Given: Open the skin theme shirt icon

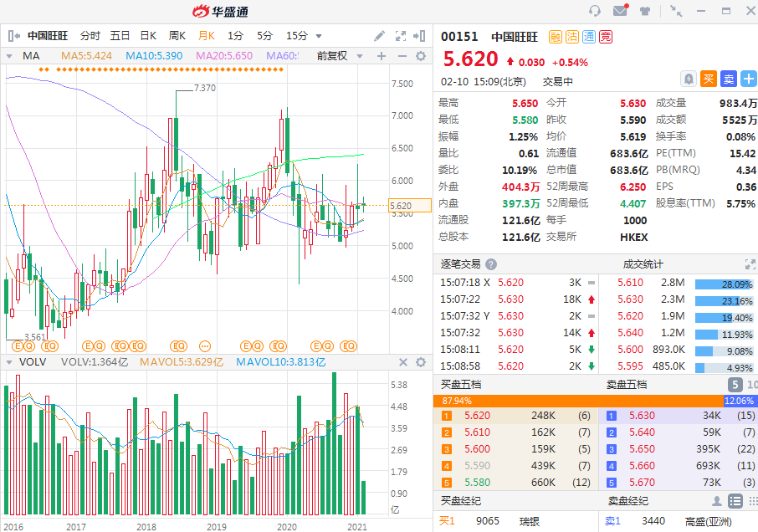Looking at the screenshot, I should pos(645,11).
